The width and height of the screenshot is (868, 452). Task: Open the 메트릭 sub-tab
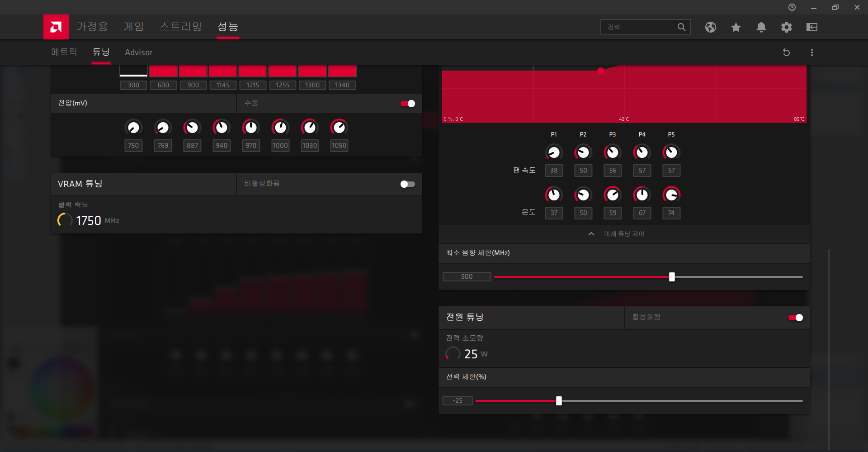click(x=64, y=52)
